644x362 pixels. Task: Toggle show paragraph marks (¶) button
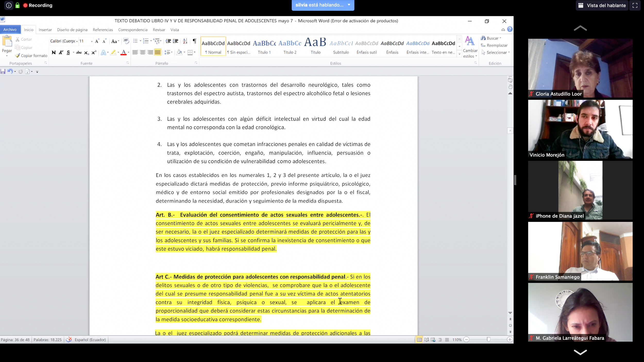tap(194, 41)
